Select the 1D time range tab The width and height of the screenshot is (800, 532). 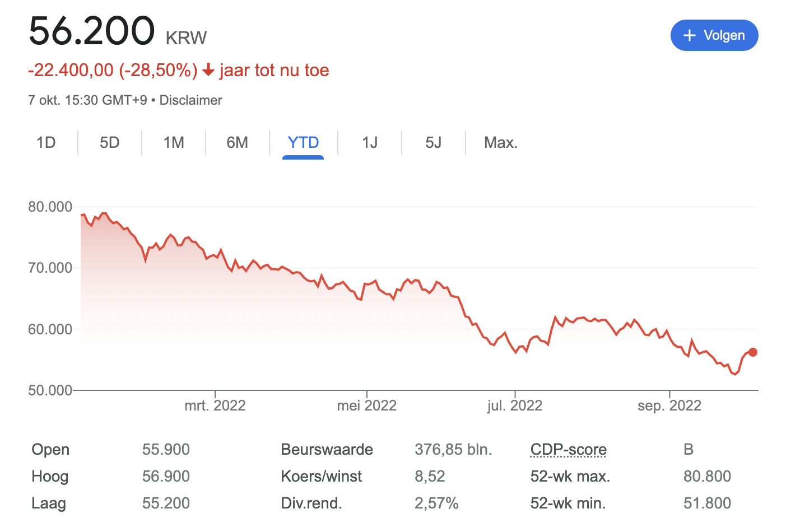click(x=46, y=143)
